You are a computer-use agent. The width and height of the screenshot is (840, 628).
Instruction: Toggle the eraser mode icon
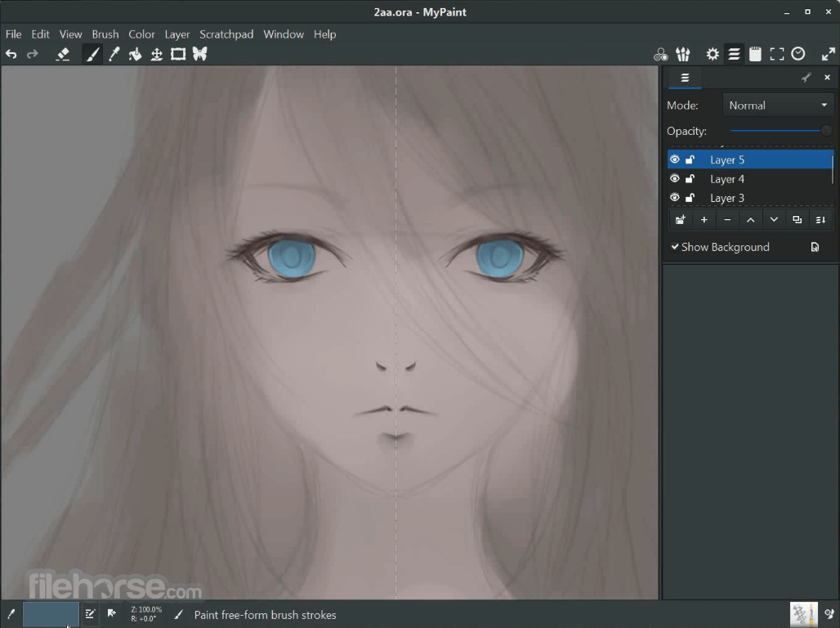pyautogui.click(x=63, y=54)
